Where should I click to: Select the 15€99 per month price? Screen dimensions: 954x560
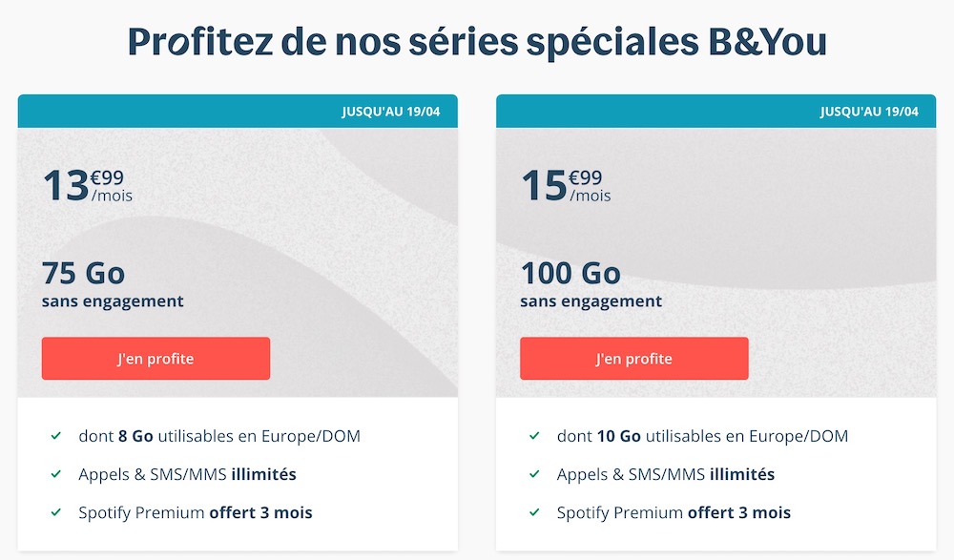click(x=566, y=185)
